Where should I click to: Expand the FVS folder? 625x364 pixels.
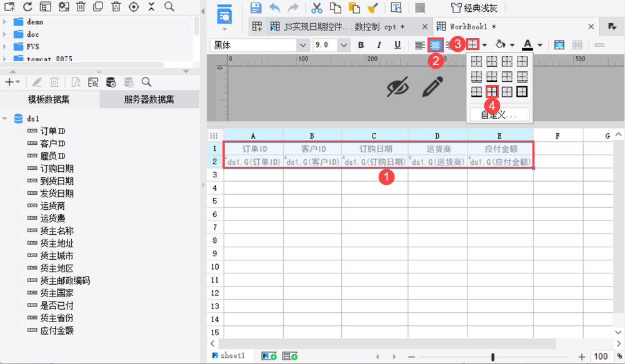pos(4,47)
